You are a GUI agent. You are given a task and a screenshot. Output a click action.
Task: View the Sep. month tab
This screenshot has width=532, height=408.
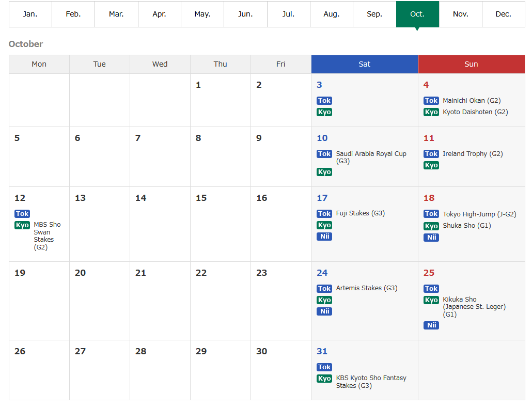(374, 14)
